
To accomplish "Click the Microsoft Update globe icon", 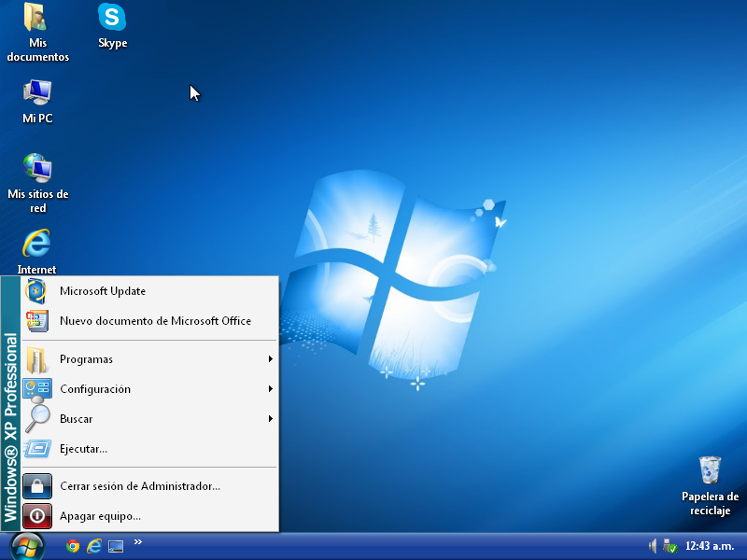I will [36, 291].
